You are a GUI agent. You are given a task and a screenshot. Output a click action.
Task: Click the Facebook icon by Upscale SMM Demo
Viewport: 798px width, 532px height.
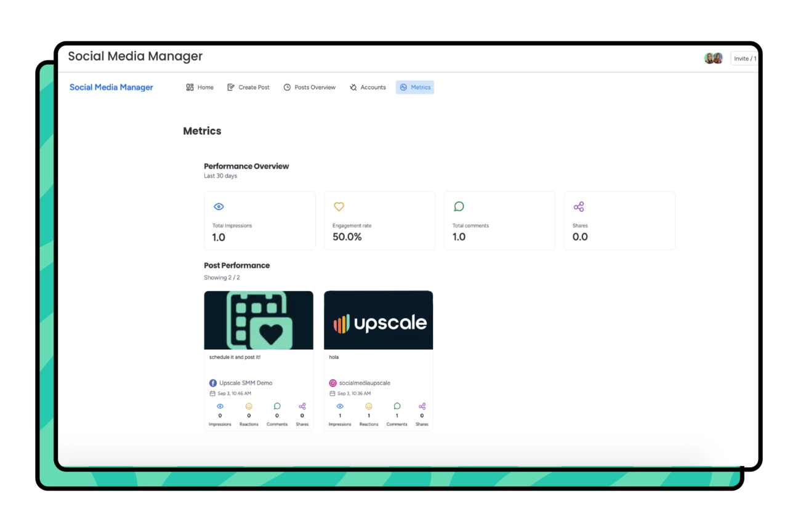point(213,383)
